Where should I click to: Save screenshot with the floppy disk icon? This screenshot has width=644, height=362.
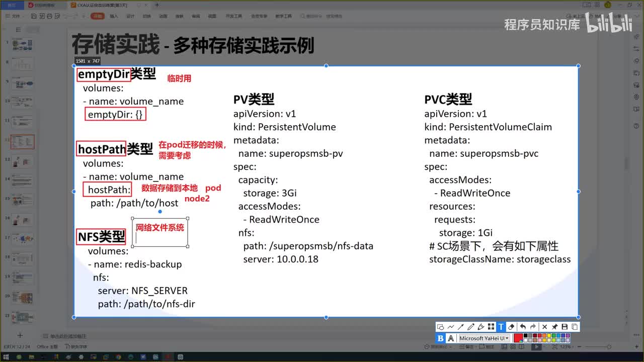tap(565, 327)
